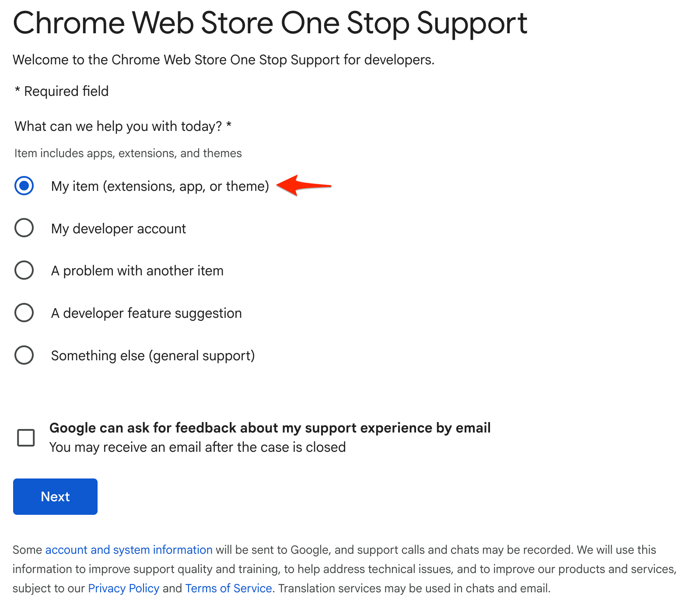The width and height of the screenshot is (700, 612).
Task: Click the 'My developer account' label text
Action: click(x=119, y=228)
